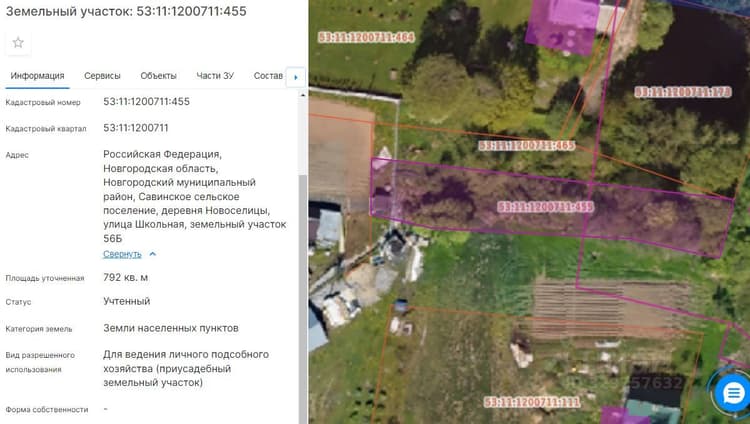Click the scrollbar up arrow in info panel

click(302, 95)
